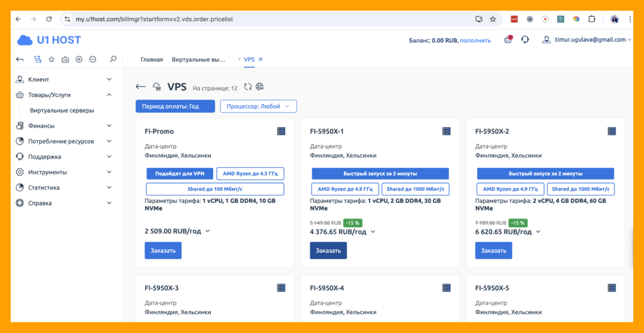Click the favorites star icon in toolbar

(52, 59)
